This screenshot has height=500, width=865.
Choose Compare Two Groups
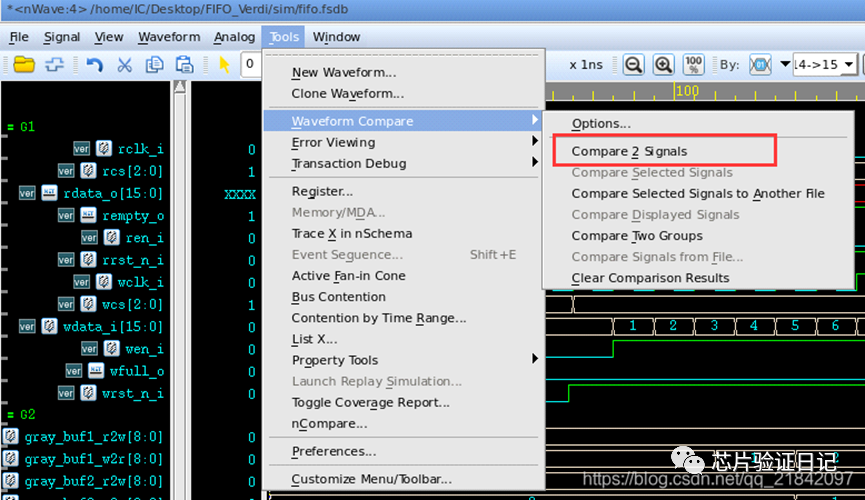[637, 236]
